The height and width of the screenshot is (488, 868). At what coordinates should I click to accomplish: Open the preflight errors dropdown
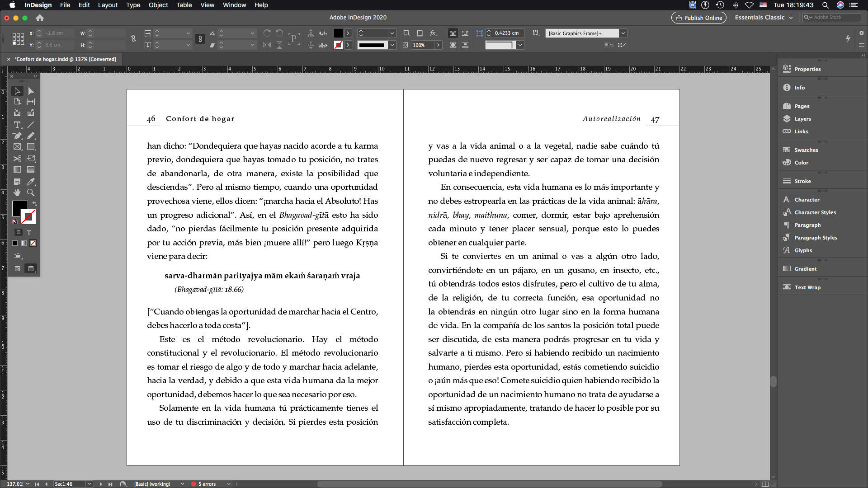click(x=229, y=484)
